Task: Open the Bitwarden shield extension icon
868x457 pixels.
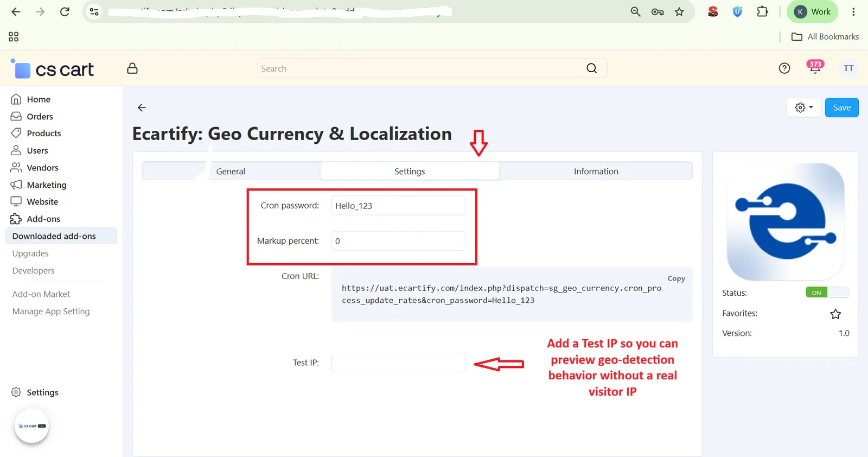Action: 737,11
